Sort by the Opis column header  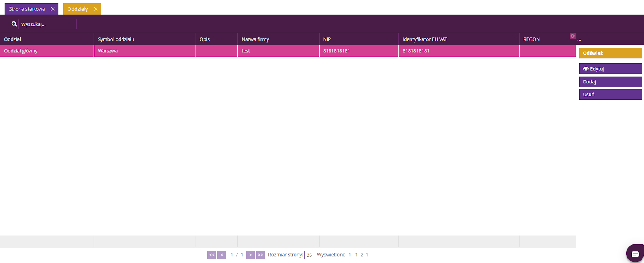[x=217, y=39]
